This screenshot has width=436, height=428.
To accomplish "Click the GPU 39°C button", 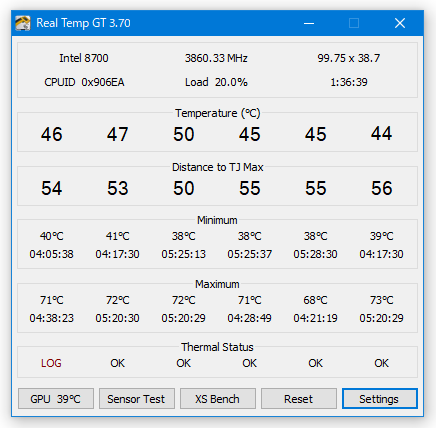I will tap(56, 399).
